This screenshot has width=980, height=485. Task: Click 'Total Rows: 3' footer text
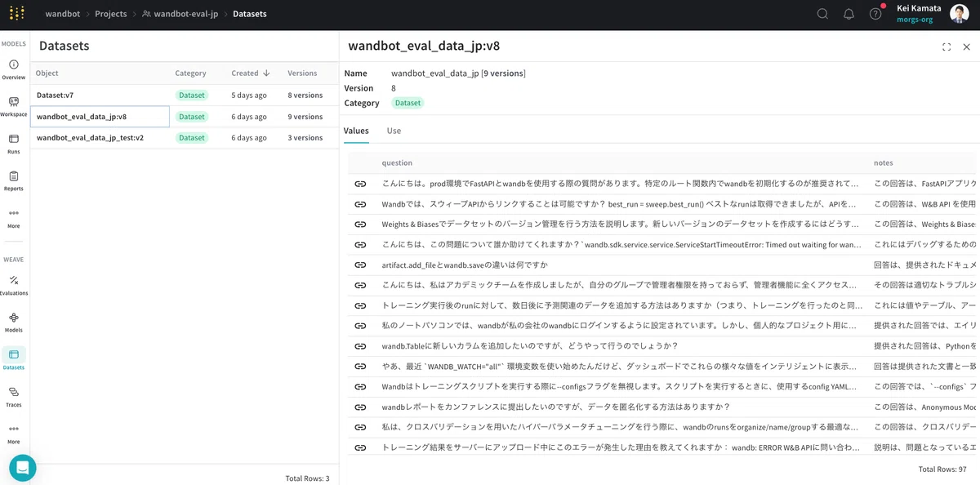[x=307, y=478]
